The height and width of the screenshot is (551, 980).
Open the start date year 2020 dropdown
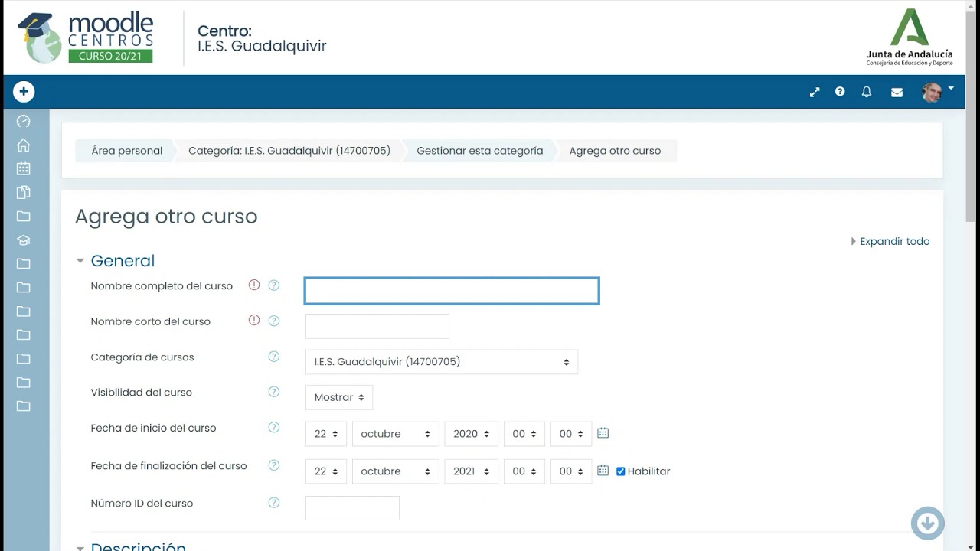[x=472, y=434]
